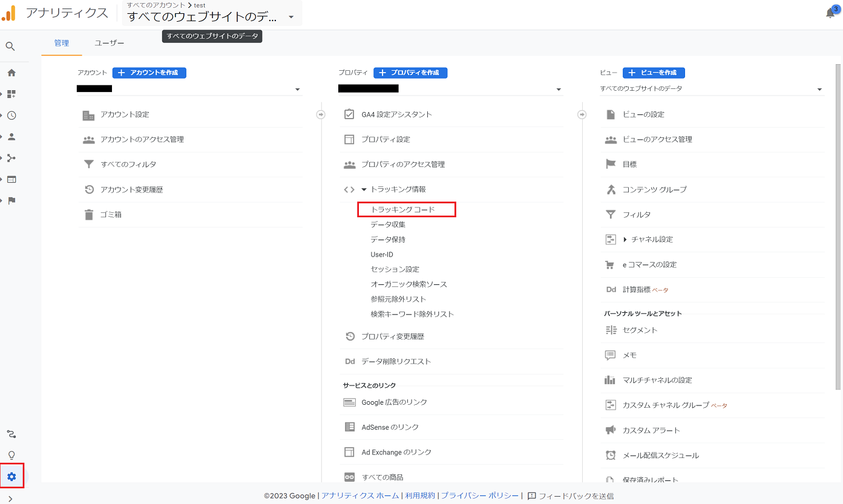Open Discover lightbulb icon
The height and width of the screenshot is (504, 843).
pyautogui.click(x=11, y=455)
